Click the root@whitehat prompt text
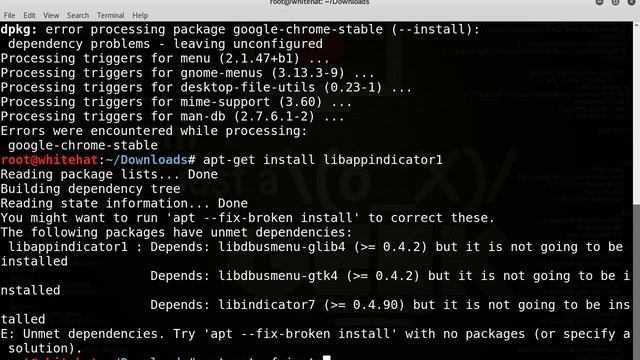Screen dimensions: 640x360 49,160
